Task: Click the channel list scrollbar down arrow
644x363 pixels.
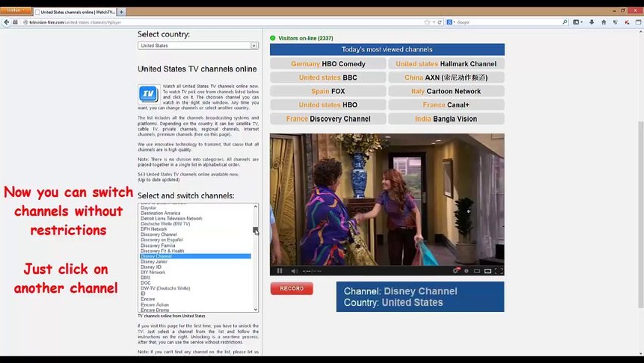Action: tap(256, 309)
